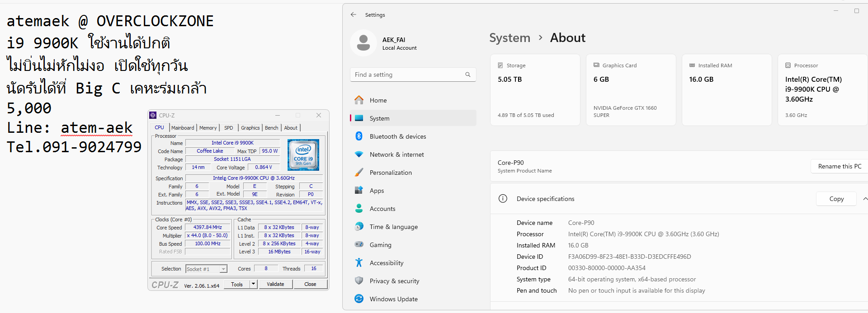Open Network & internet settings
The width and height of the screenshot is (868, 313).
(x=413, y=154)
